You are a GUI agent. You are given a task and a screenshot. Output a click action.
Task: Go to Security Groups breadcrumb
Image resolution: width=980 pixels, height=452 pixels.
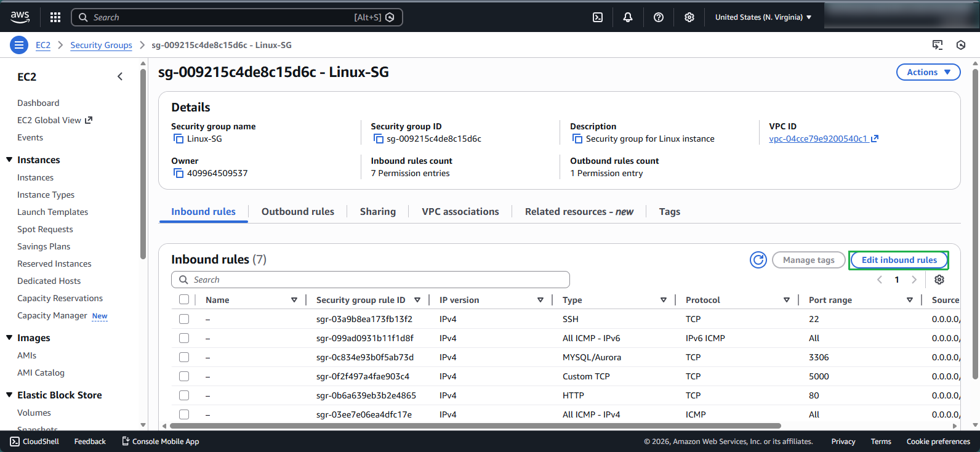click(101, 45)
